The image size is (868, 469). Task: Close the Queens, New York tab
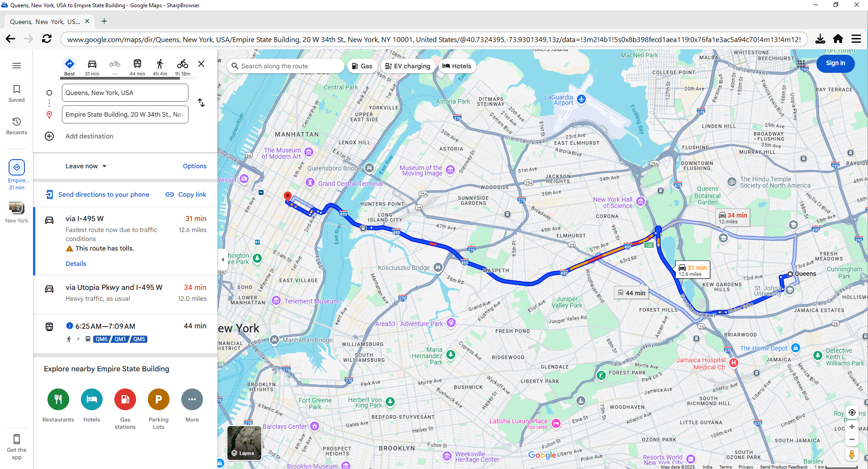(x=87, y=21)
